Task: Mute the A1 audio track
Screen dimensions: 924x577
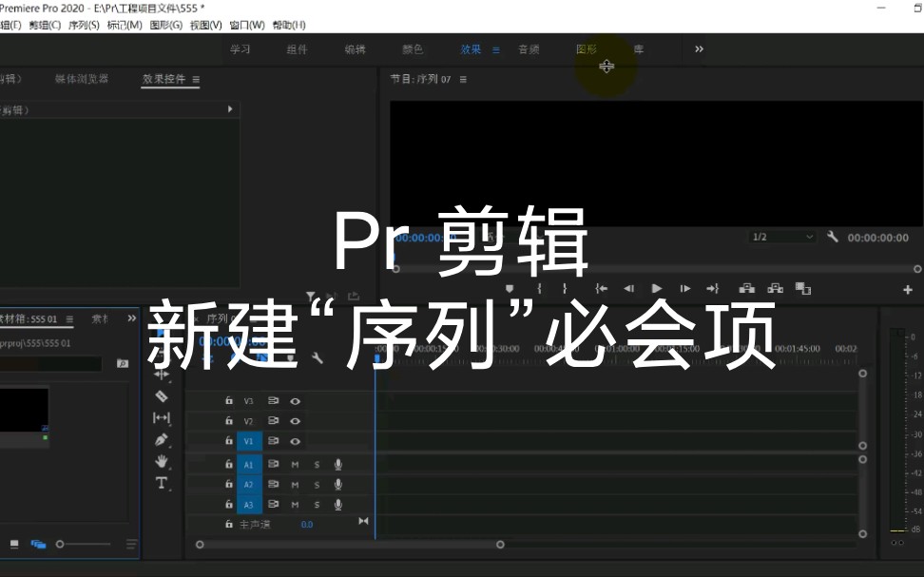Action: (x=297, y=465)
